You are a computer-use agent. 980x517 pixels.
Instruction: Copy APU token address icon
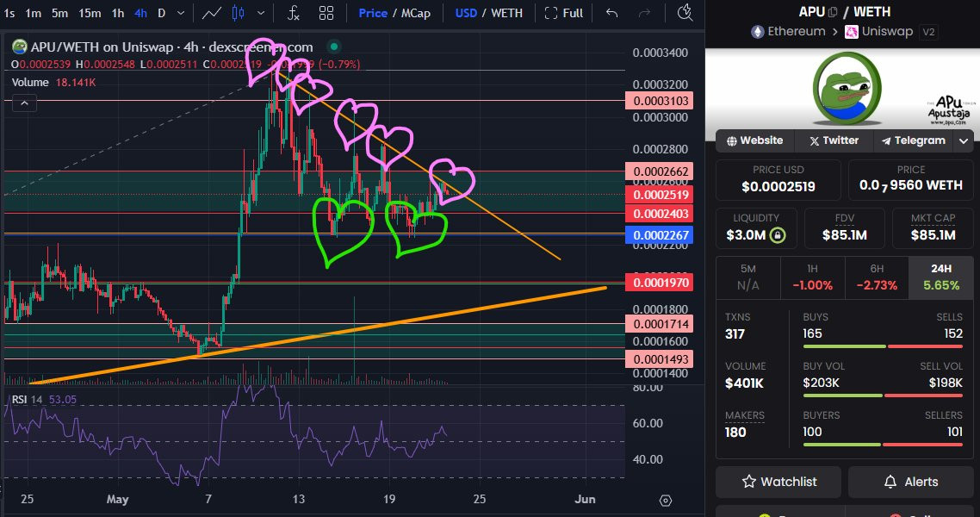coord(833,12)
